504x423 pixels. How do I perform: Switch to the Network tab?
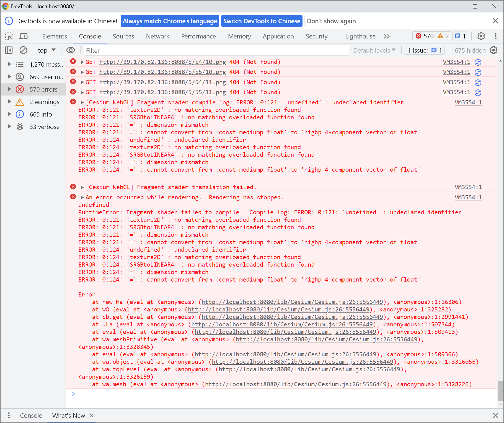pyautogui.click(x=158, y=36)
